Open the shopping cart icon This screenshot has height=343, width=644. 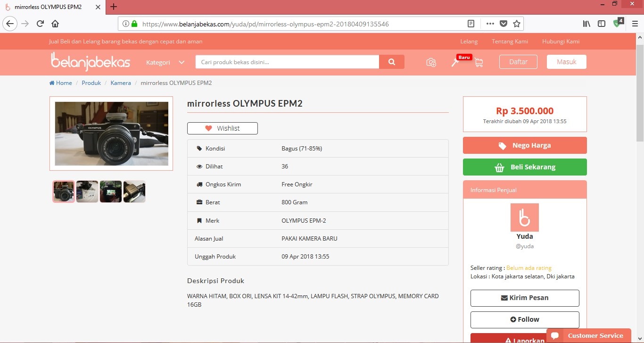[x=479, y=62]
